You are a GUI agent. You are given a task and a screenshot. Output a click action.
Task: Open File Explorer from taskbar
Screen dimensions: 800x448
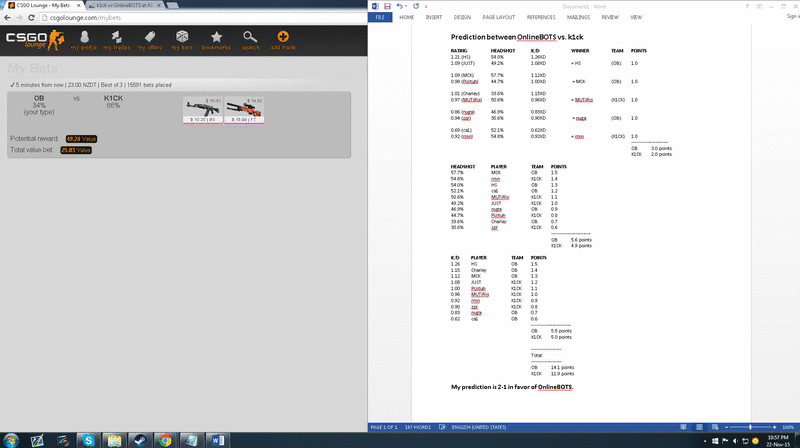pyautogui.click(x=114, y=440)
